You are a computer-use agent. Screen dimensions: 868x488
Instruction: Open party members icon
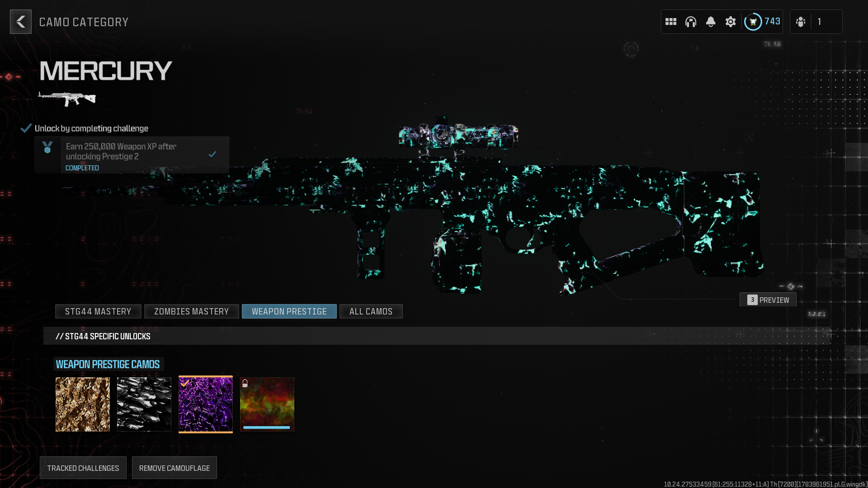tap(801, 22)
